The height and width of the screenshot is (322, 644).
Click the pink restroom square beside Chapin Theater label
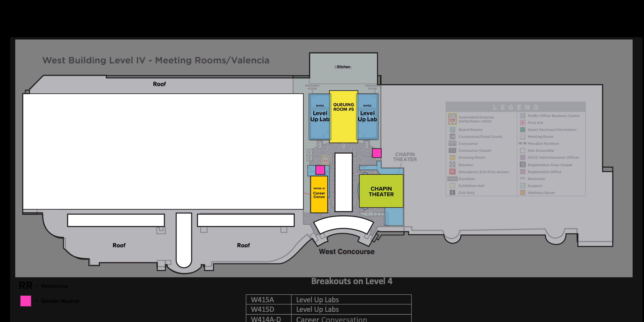(377, 153)
